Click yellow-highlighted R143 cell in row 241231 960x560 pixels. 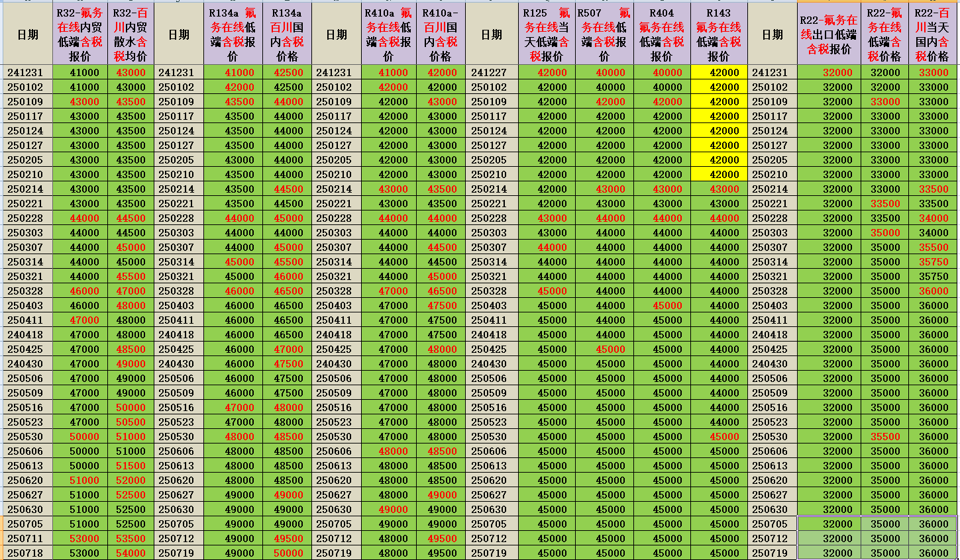tap(718, 73)
